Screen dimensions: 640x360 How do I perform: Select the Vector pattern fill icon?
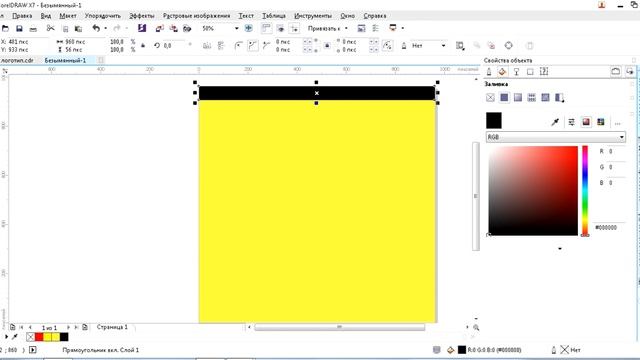pyautogui.click(x=531, y=98)
